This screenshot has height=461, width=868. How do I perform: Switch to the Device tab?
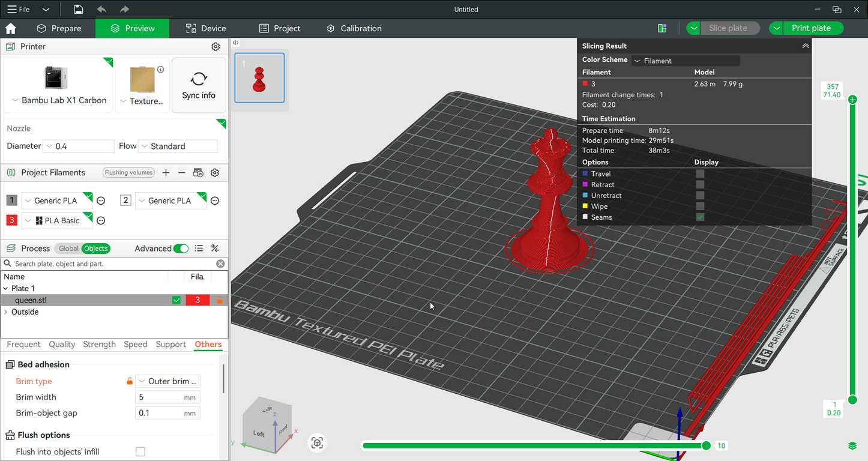pos(206,28)
